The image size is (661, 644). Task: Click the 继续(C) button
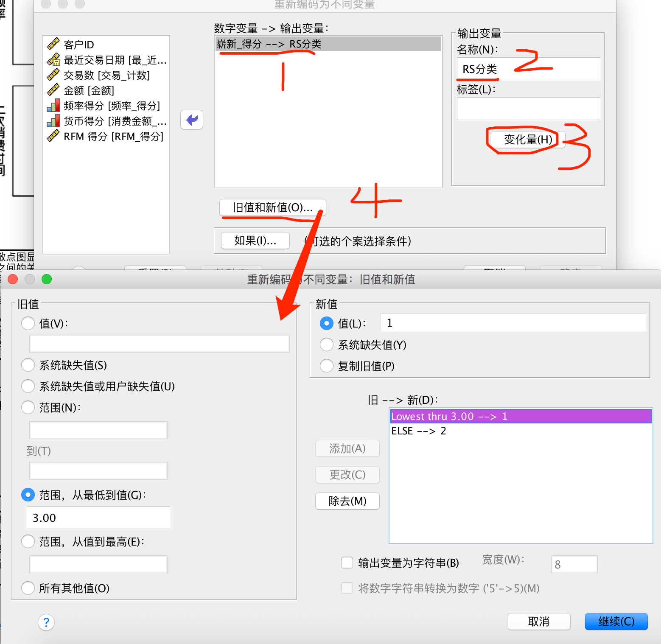pyautogui.click(x=616, y=622)
